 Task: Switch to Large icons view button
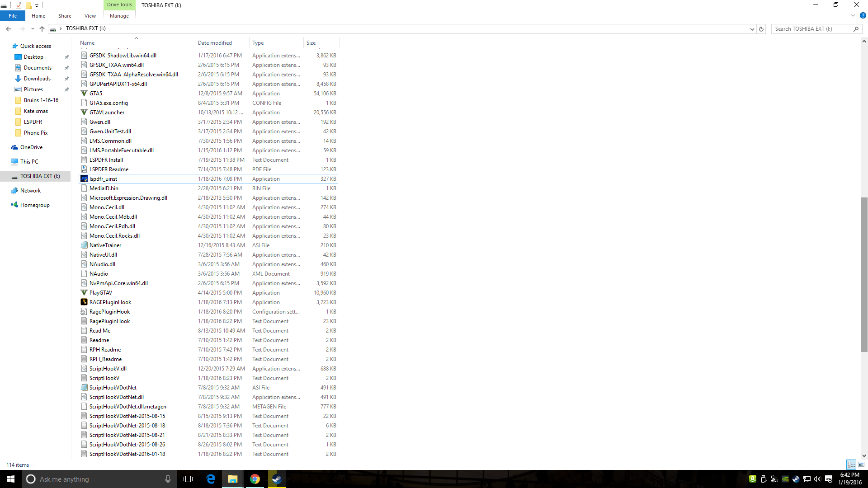tap(861, 465)
